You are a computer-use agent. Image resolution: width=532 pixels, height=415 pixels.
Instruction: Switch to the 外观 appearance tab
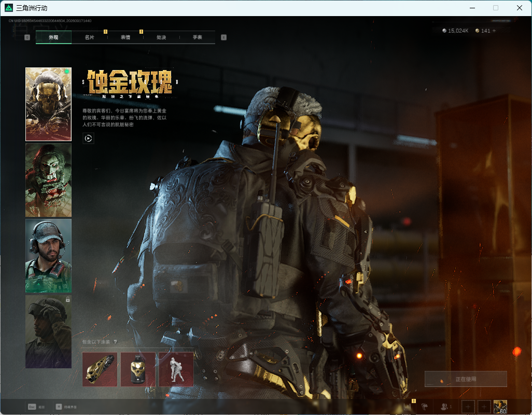tap(53, 37)
